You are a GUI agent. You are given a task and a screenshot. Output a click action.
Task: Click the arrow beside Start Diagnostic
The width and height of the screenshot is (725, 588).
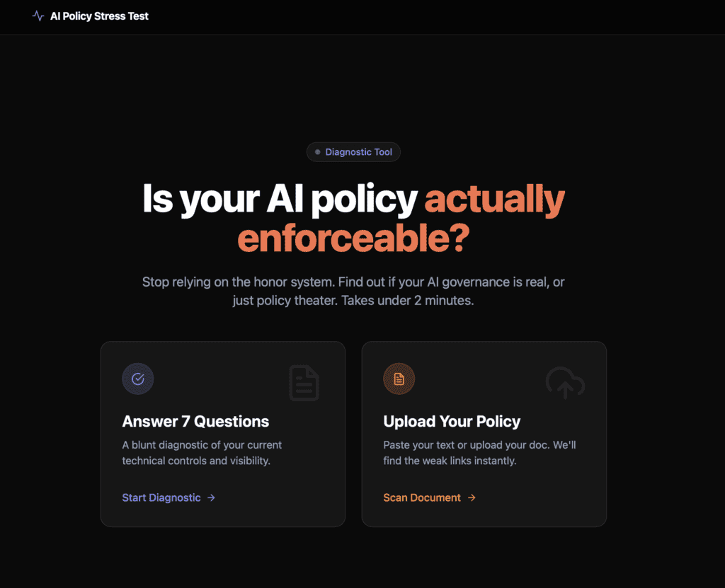211,497
